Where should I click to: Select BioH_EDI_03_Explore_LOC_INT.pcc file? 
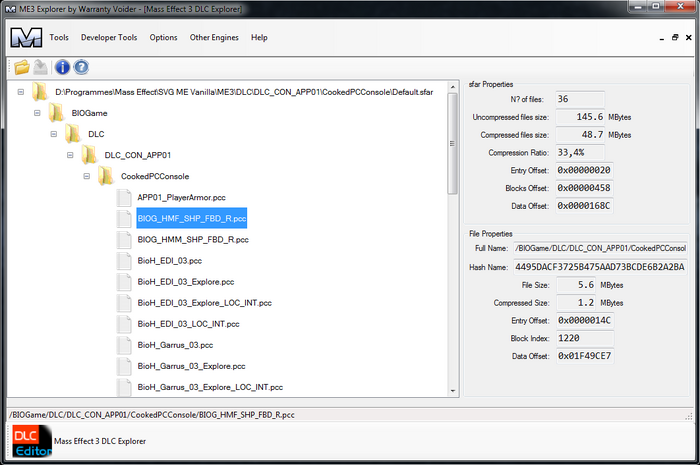(x=204, y=303)
